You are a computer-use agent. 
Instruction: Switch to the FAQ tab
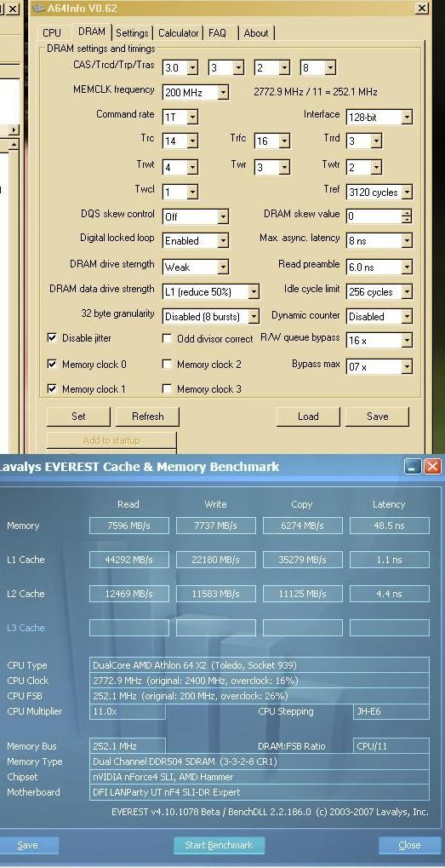[217, 33]
